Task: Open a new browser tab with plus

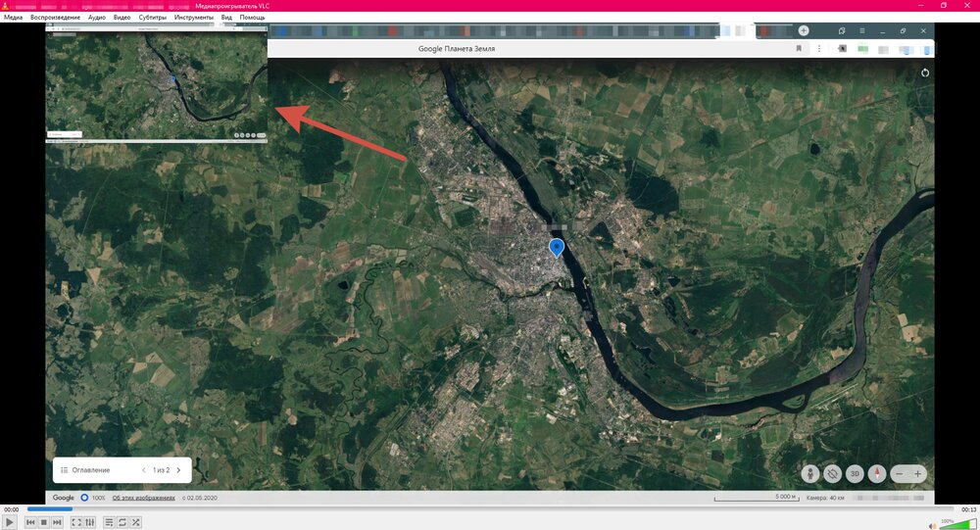Action: pyautogui.click(x=804, y=30)
